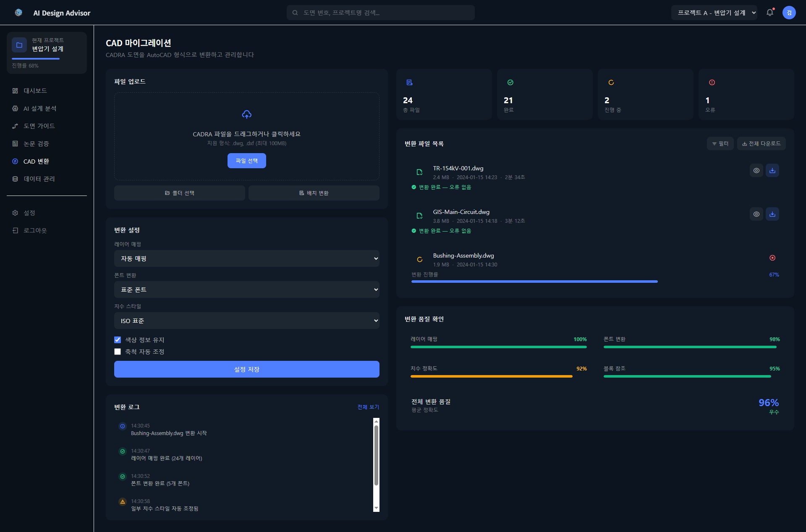Click the drawing number search field
Viewport: 806px width, 532px height.
[x=381, y=13]
